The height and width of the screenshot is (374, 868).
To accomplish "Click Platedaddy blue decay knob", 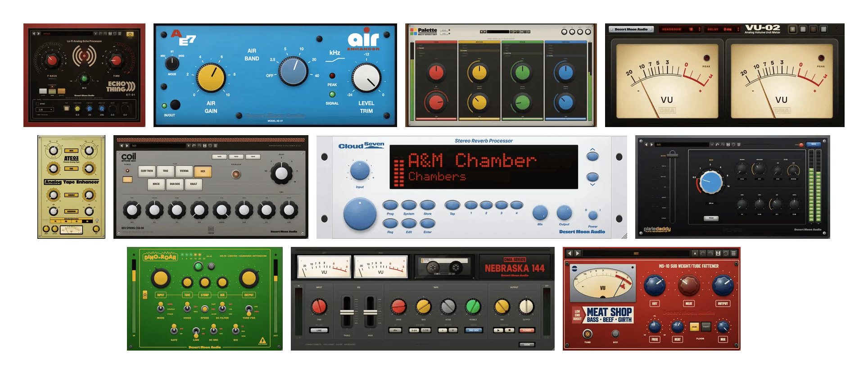I will click(711, 183).
